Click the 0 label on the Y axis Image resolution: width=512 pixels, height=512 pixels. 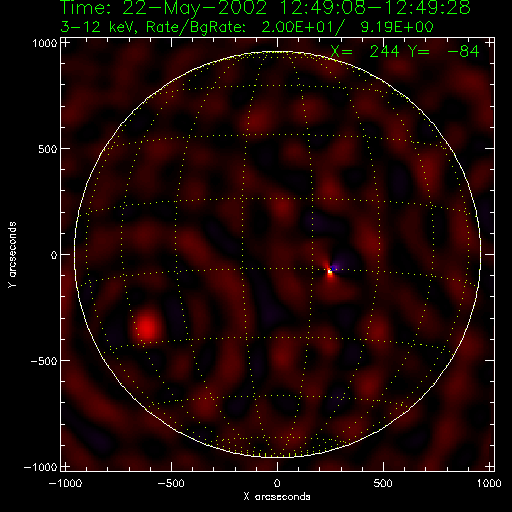coord(54,255)
